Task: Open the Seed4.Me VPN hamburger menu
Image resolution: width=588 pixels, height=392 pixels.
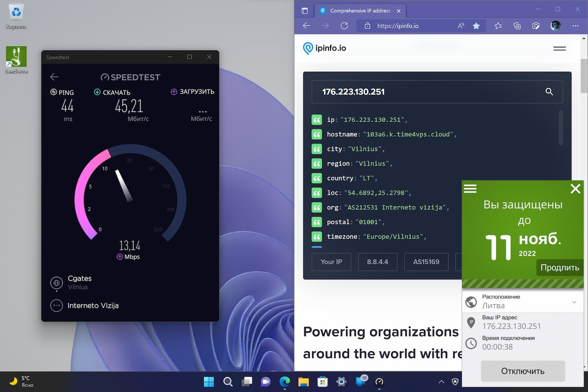Action: [470, 189]
